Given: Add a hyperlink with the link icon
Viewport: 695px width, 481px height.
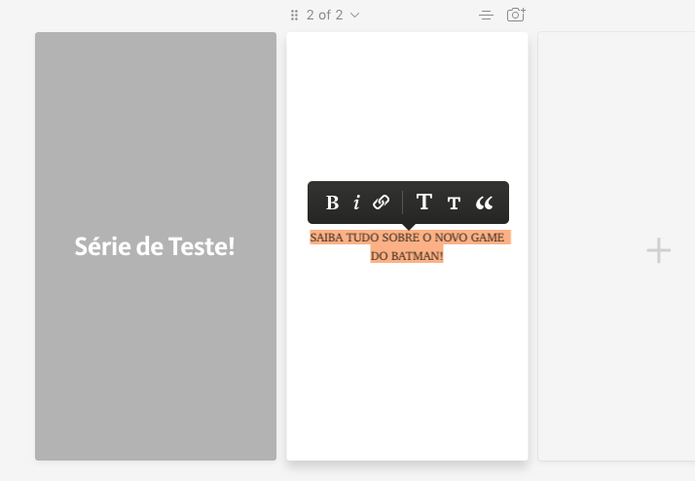Looking at the screenshot, I should coord(381,202).
